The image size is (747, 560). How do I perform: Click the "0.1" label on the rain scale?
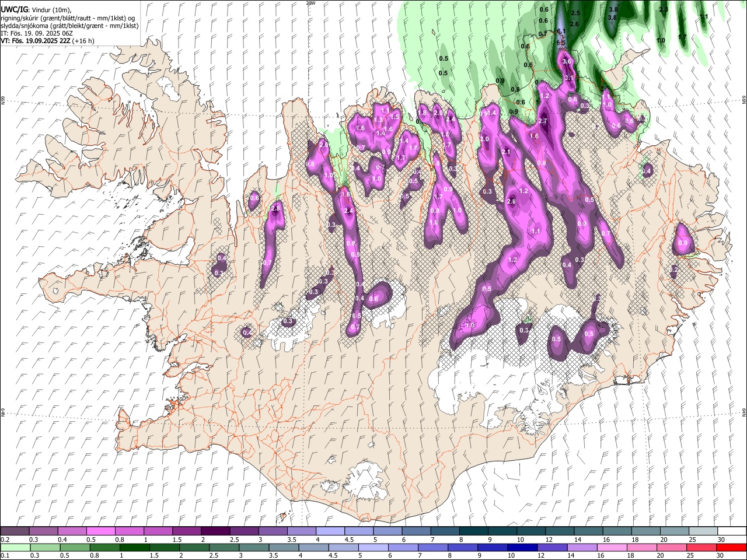pos(4,556)
